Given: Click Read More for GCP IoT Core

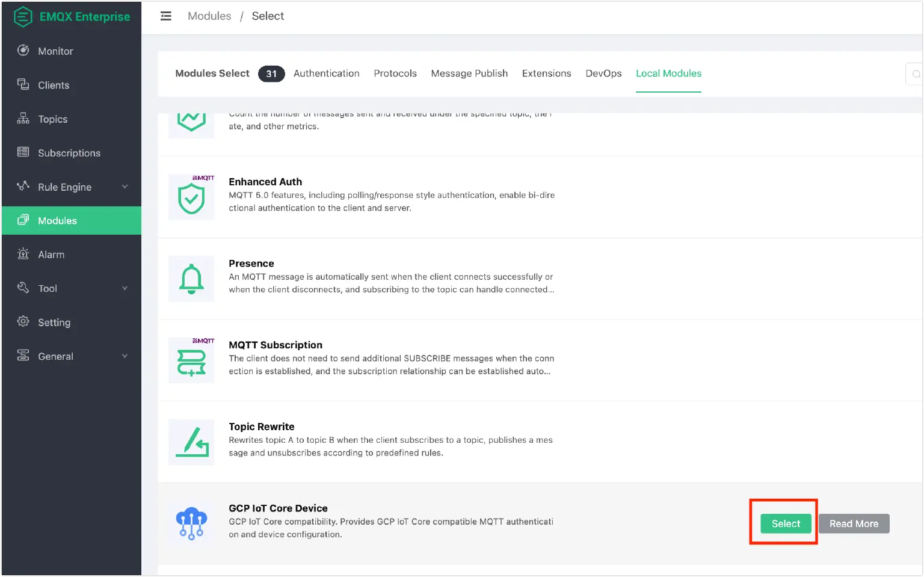Looking at the screenshot, I should 854,523.
